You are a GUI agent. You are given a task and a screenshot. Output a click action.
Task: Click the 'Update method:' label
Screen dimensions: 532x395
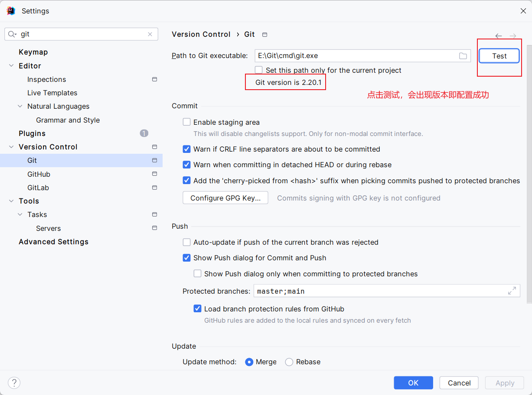[x=209, y=362]
